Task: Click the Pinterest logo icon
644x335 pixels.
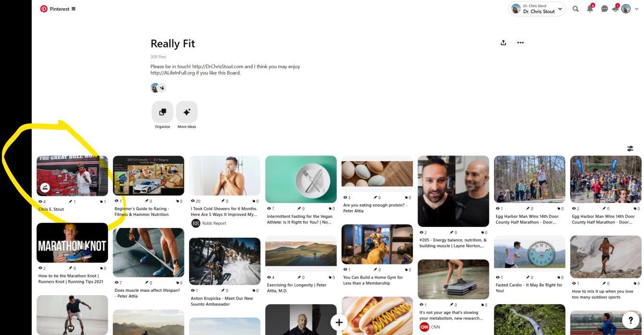Action: point(44,9)
